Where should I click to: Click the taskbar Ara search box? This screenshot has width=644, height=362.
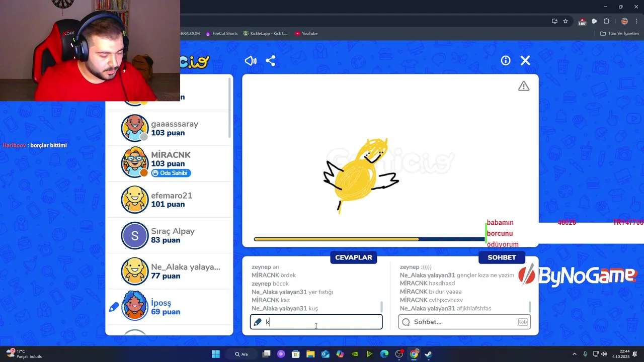coord(242,354)
